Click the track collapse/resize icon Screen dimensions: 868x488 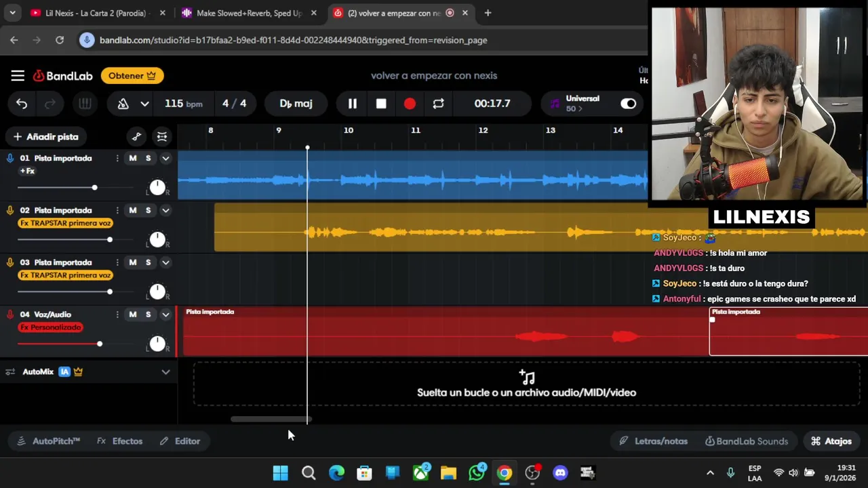161,137
